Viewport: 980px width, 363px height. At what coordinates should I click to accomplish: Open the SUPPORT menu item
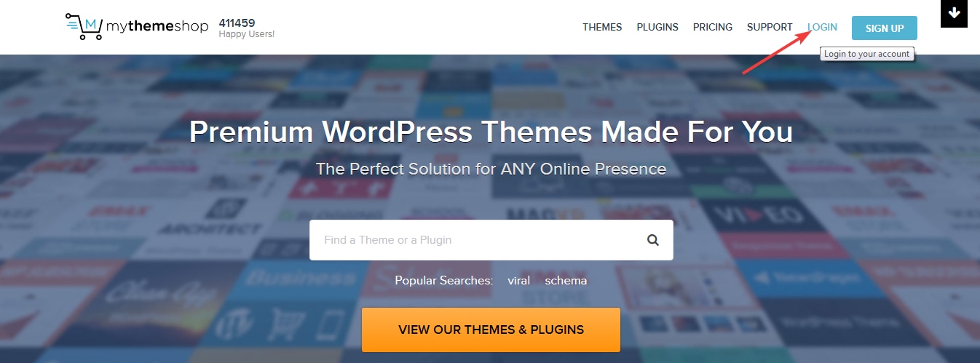click(x=770, y=27)
